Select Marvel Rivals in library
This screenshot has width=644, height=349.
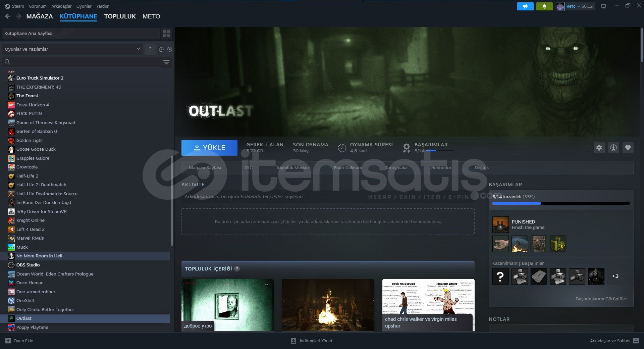coord(85,238)
